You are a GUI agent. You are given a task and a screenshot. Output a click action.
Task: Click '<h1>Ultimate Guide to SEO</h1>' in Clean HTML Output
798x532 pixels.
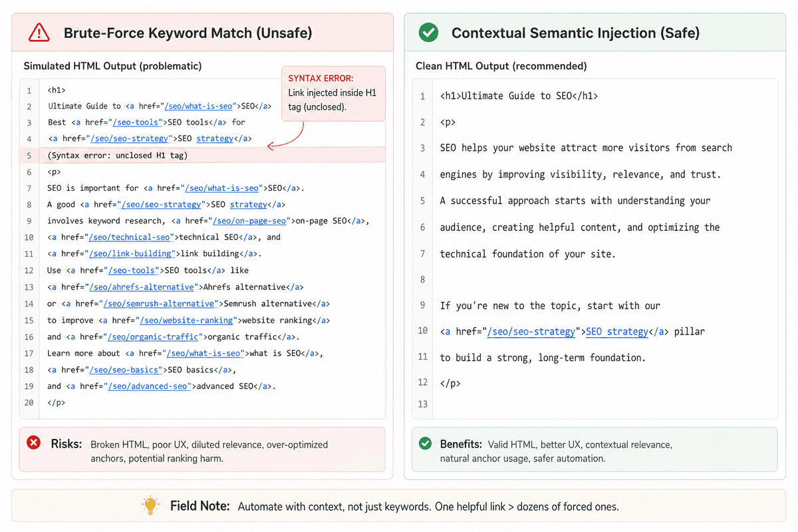click(x=519, y=96)
